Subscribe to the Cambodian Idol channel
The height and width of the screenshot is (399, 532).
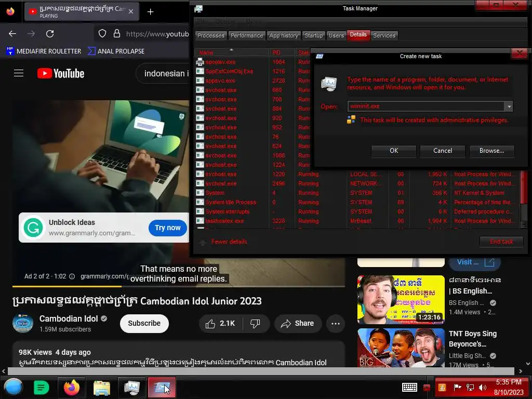pos(144,323)
